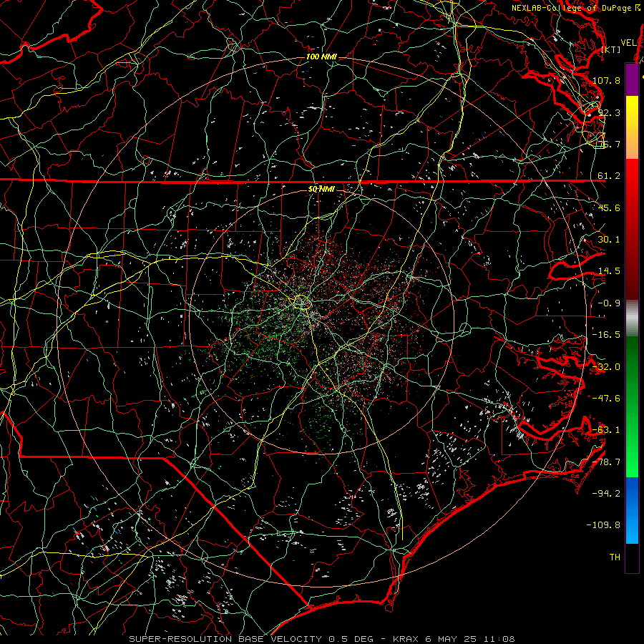Click the -32.0 velocity scale value
Screen dimensions: 644x644
pyautogui.click(x=606, y=367)
